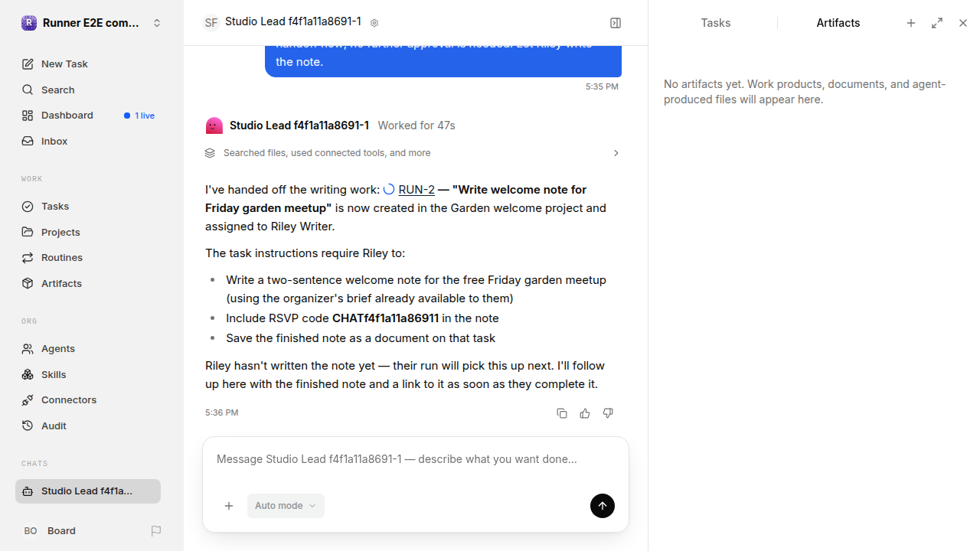
Task: Open the Inbox
Action: coord(88,142)
